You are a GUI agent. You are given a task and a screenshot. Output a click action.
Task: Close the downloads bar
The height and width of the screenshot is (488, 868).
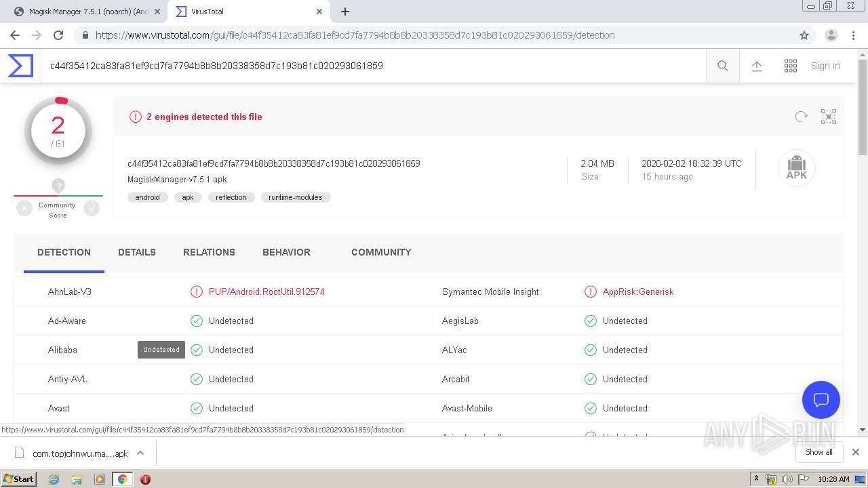point(856,452)
